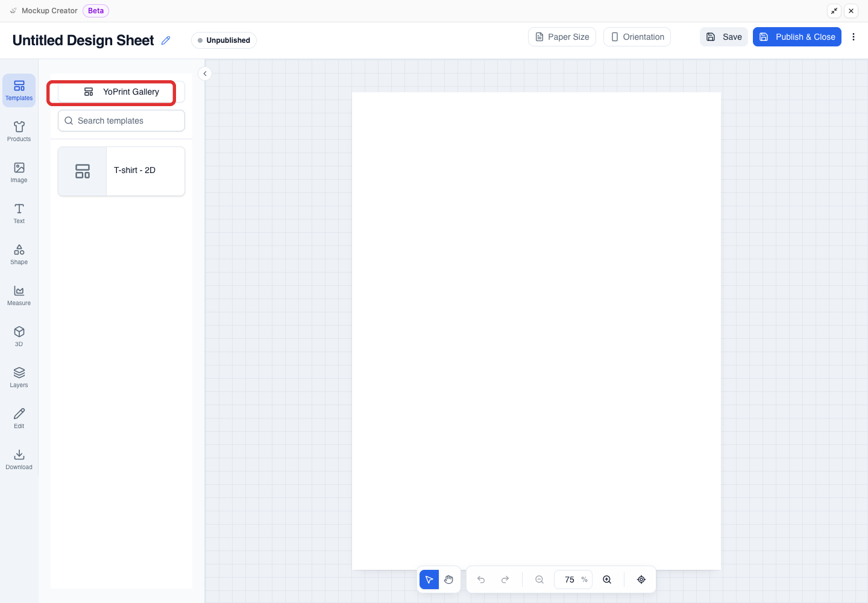Viewport: 868px width, 603px height.
Task: Open the Templates sidebar panel
Action: [x=19, y=90]
